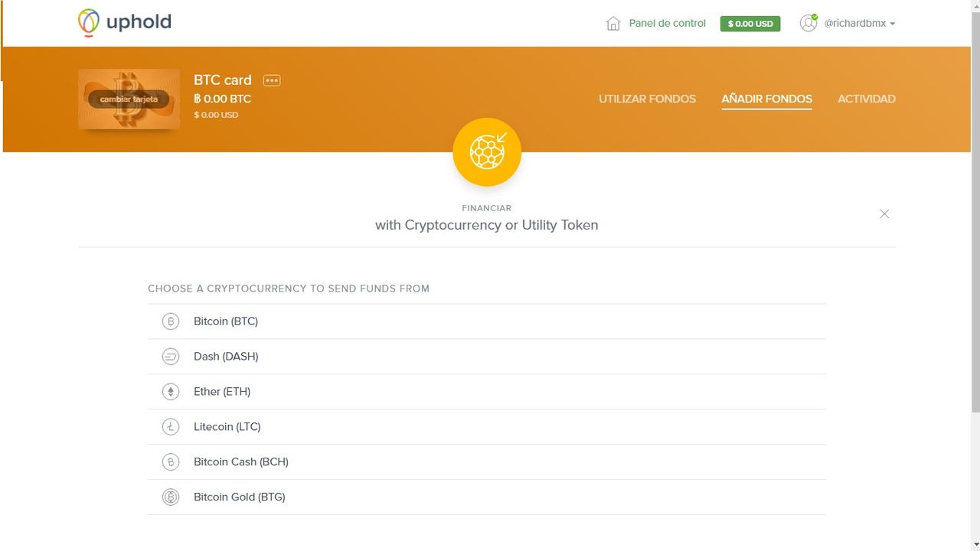Click the page scrollbar down arrow
The image size is (980, 551).
coord(975,545)
